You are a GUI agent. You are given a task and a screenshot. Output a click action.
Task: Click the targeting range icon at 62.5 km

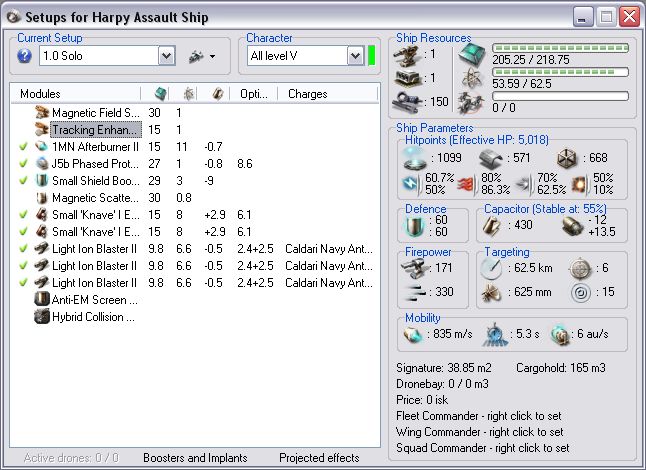click(x=492, y=269)
